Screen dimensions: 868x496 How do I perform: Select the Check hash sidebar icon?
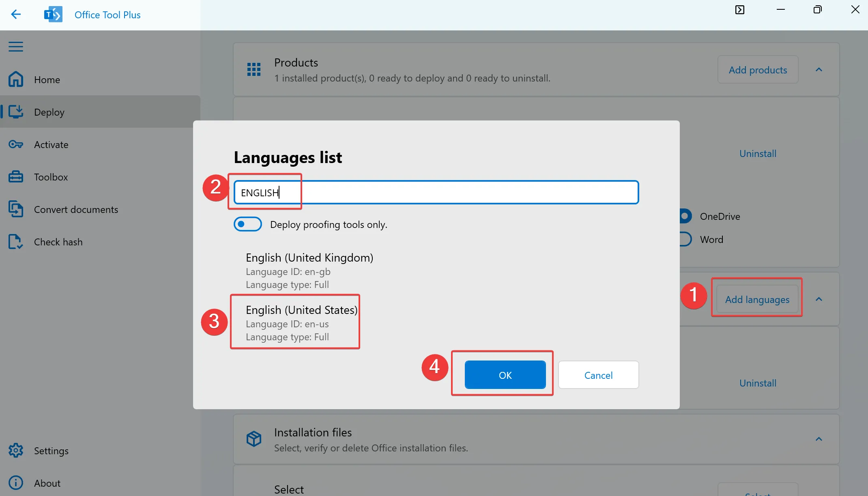point(15,242)
